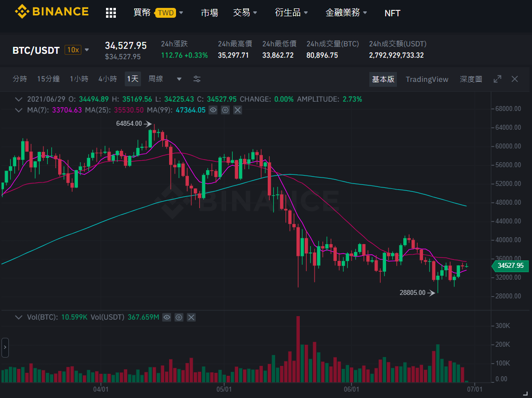Screen dimensions: 532x398
Task: Open Vol indicator settings icon
Action: tap(179, 317)
